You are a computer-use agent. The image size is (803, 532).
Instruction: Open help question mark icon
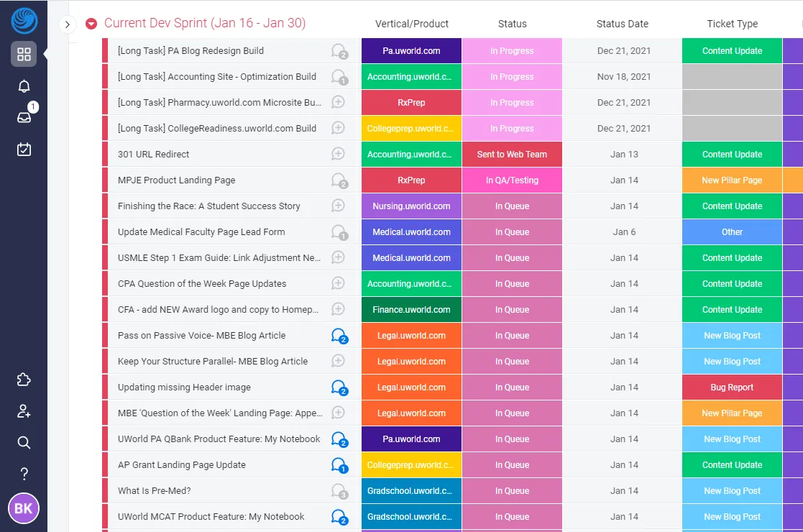coord(24,474)
